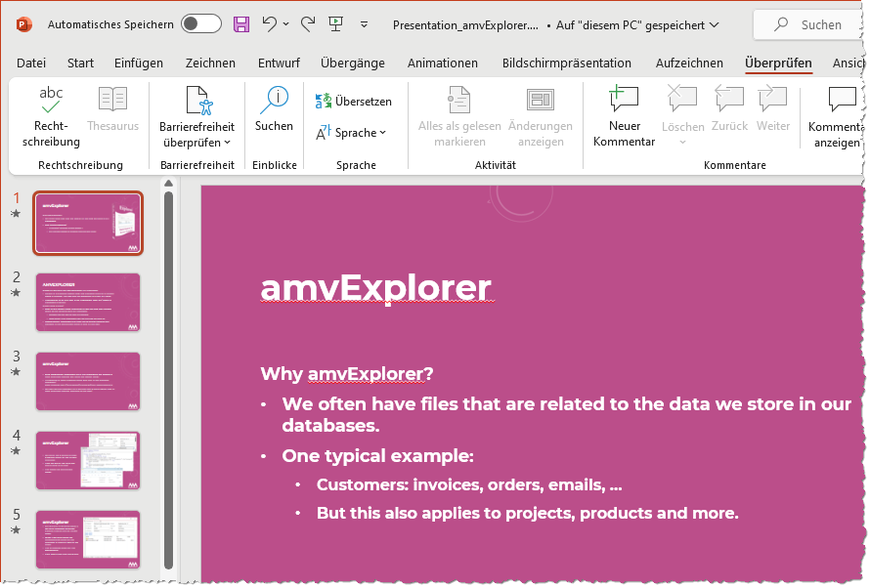Select slide 3 thumbnail
This screenshot has width=870, height=588.
[88, 381]
